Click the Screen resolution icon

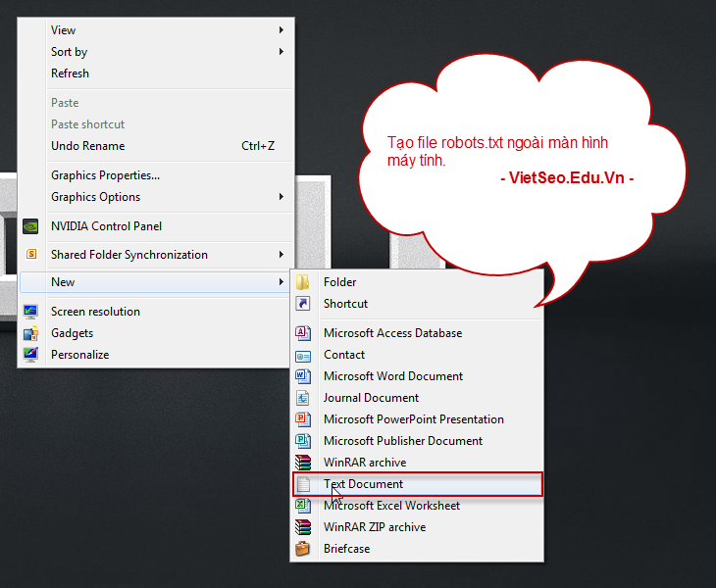point(30,312)
